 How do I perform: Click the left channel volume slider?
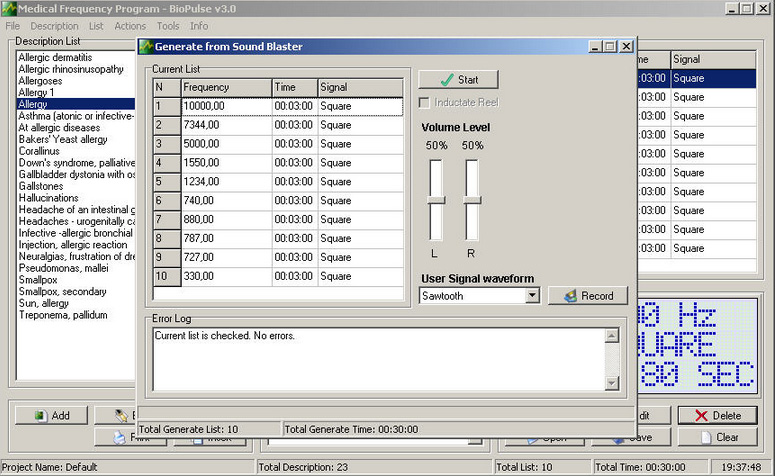tap(436, 200)
